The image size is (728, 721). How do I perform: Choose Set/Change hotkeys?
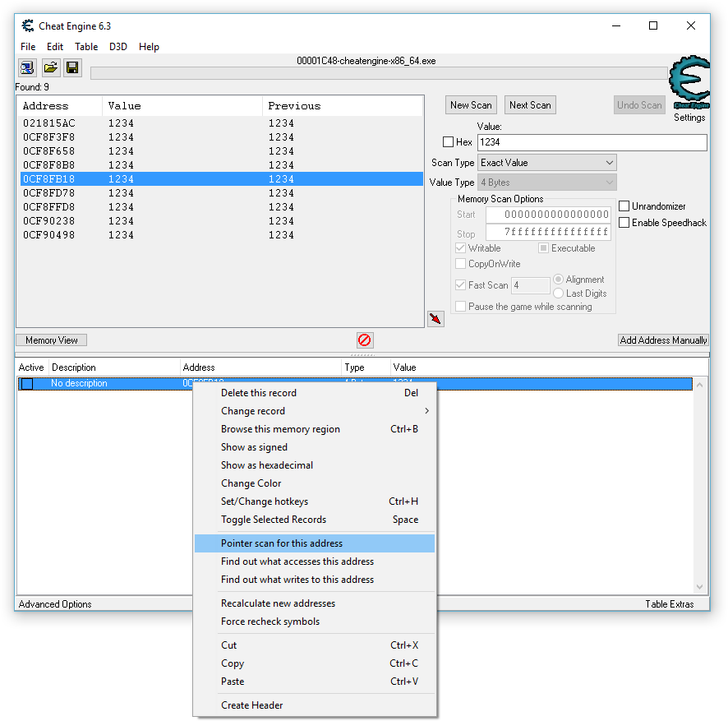coord(315,501)
